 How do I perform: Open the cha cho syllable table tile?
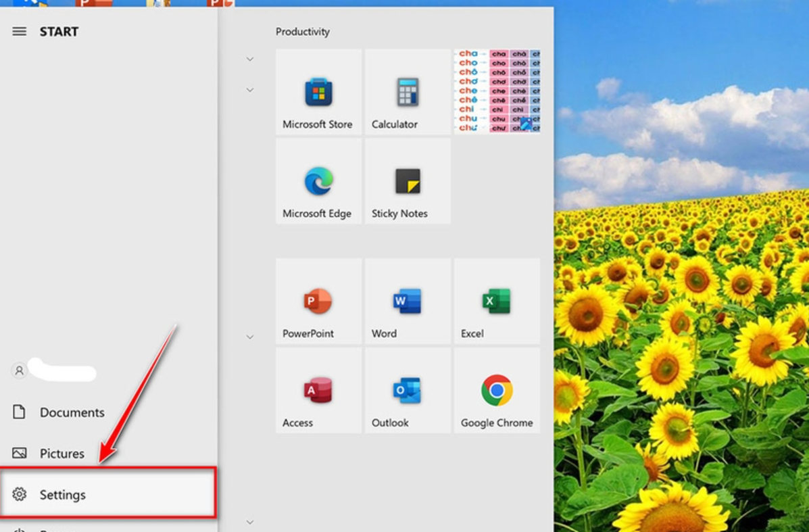[x=497, y=92]
